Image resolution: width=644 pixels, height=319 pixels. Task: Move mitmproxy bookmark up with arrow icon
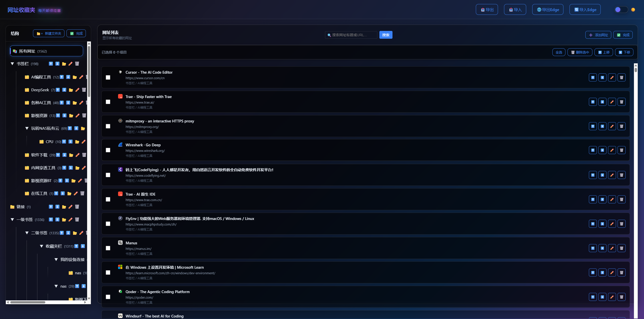[593, 126]
